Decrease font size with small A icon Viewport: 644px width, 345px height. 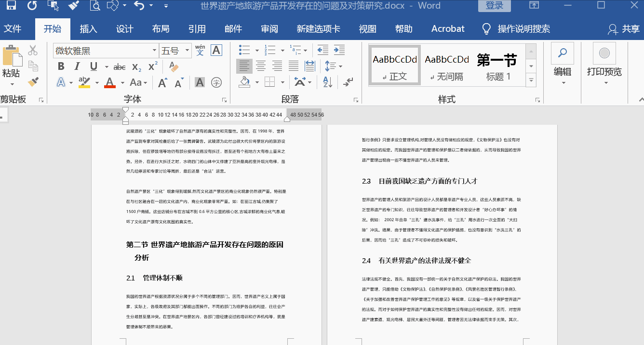coord(179,83)
